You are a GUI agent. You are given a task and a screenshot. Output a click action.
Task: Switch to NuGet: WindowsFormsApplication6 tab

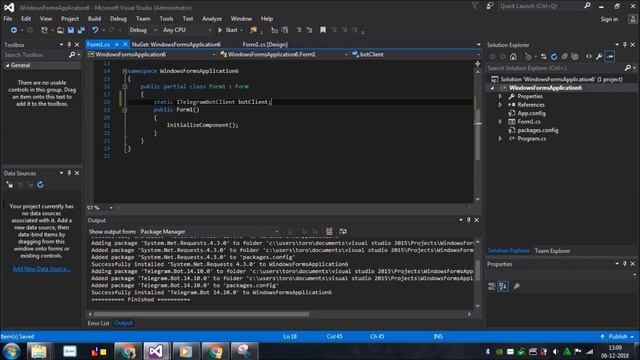[x=176, y=44]
